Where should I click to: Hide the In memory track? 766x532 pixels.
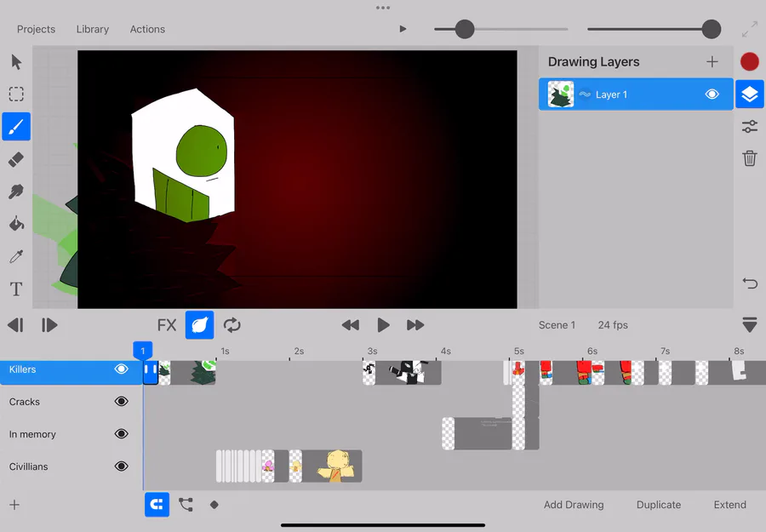(121, 434)
